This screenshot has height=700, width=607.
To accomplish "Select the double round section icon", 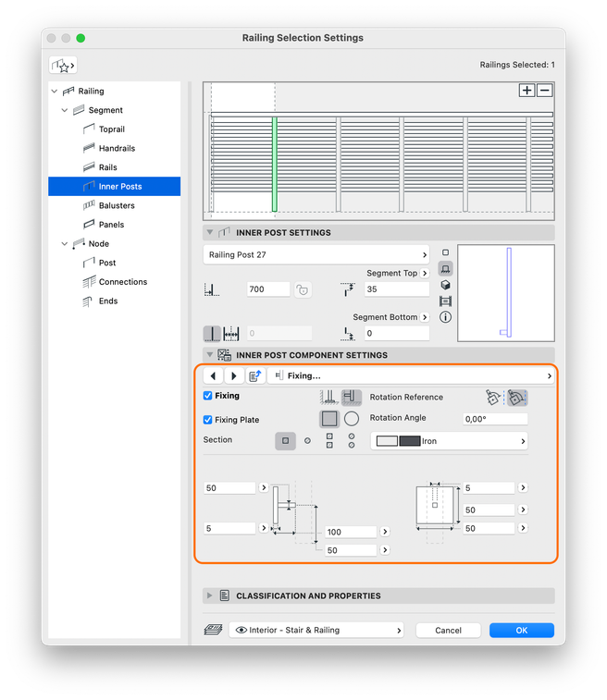I will tap(352, 441).
